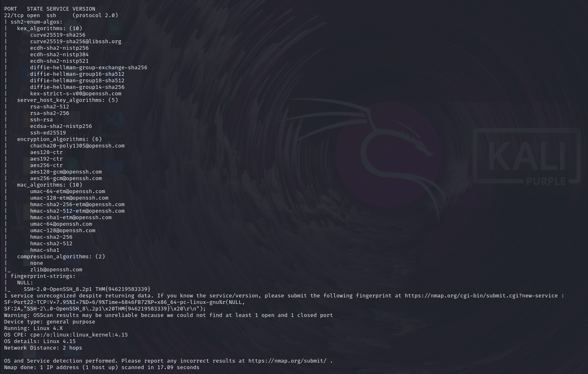Select 'umac-128-etm@openssh.com' entry
588x374 pixels.
pyautogui.click(x=69, y=198)
